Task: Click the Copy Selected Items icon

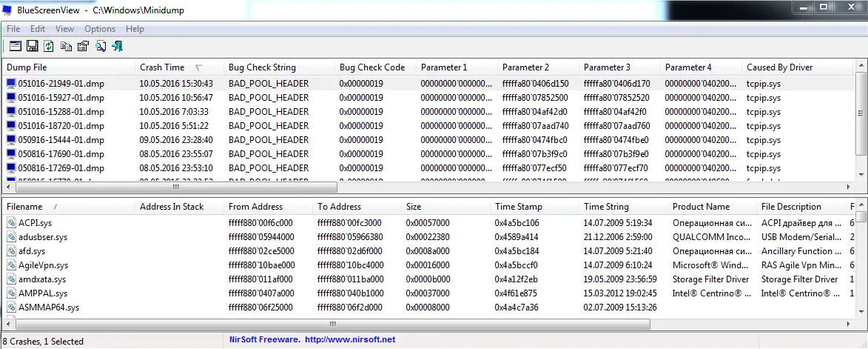Action: 66,46
